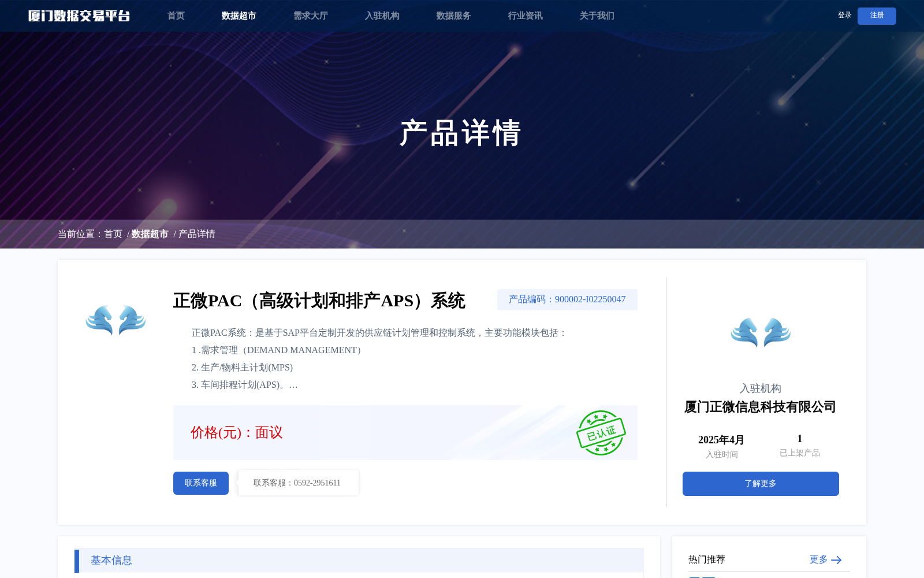
Task: Click 厦门正微信息科技有限公司 company name
Action: click(x=760, y=407)
